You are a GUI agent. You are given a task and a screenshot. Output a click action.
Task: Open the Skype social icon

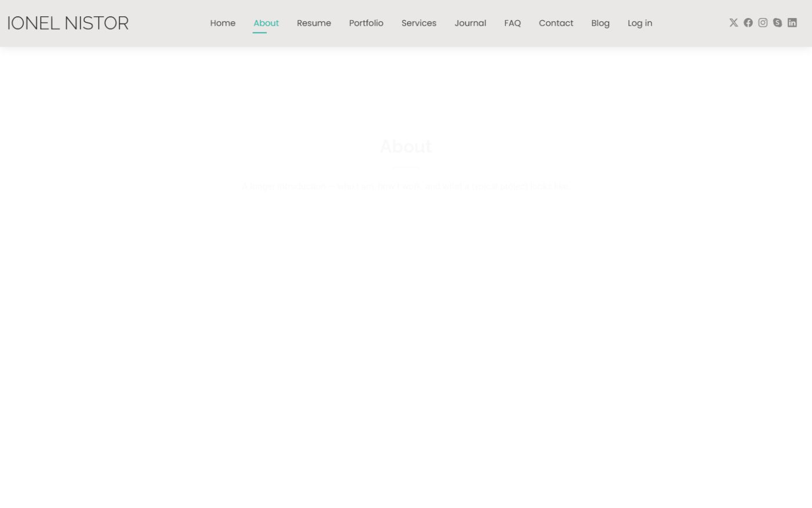777,23
